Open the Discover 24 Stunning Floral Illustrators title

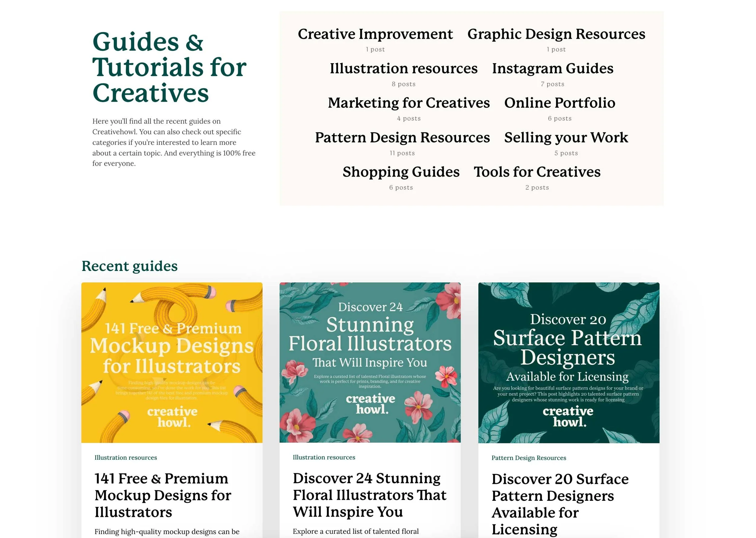(370, 495)
